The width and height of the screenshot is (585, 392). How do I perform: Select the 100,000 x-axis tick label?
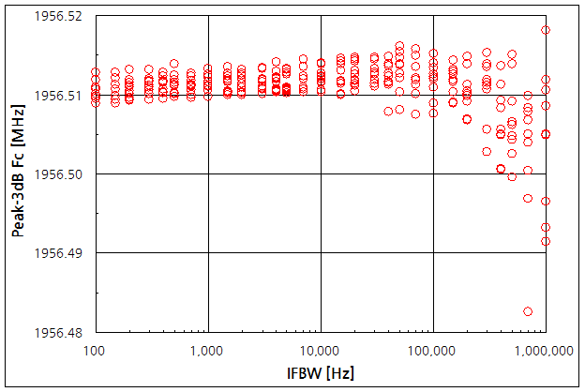pos(432,350)
